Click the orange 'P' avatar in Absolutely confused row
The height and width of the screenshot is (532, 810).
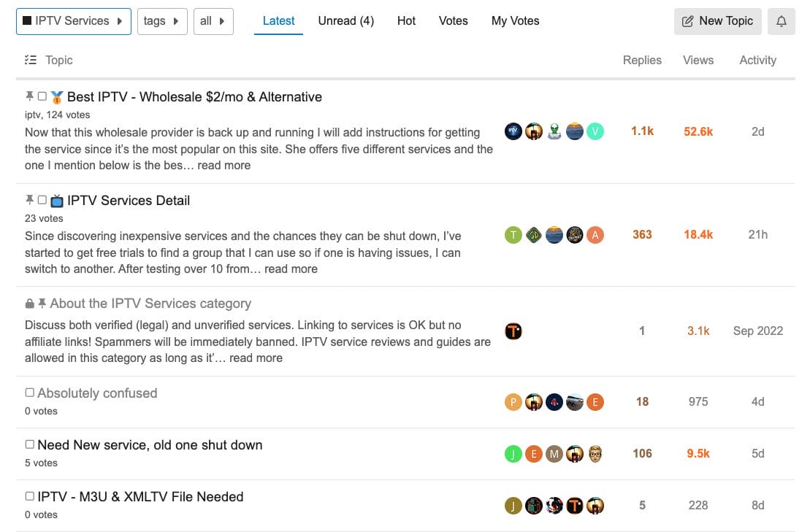pos(513,401)
